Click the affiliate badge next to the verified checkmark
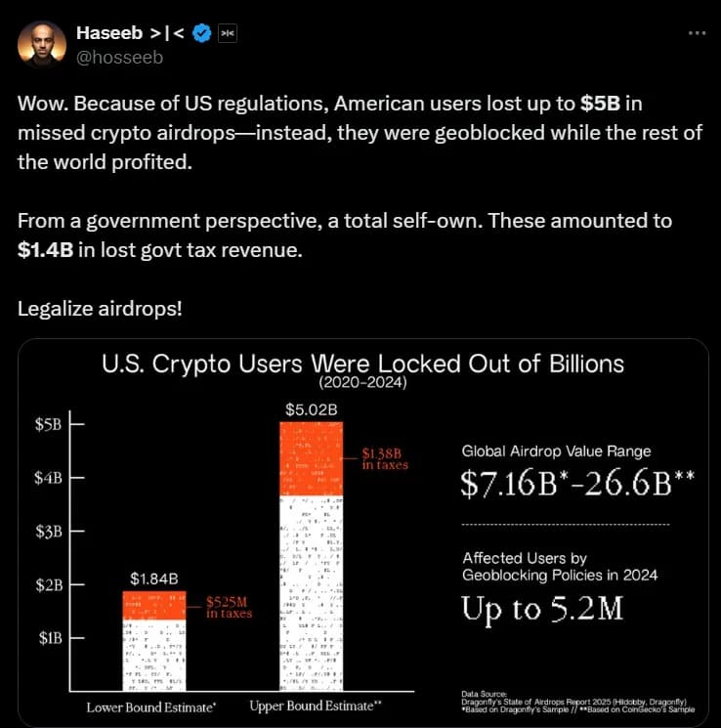This screenshot has width=721, height=728. pos(228,34)
